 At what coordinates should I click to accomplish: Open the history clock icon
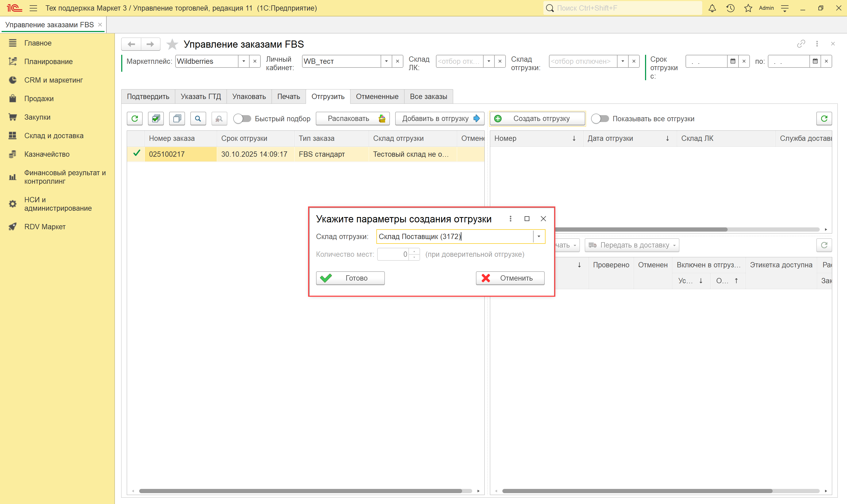[x=730, y=8]
